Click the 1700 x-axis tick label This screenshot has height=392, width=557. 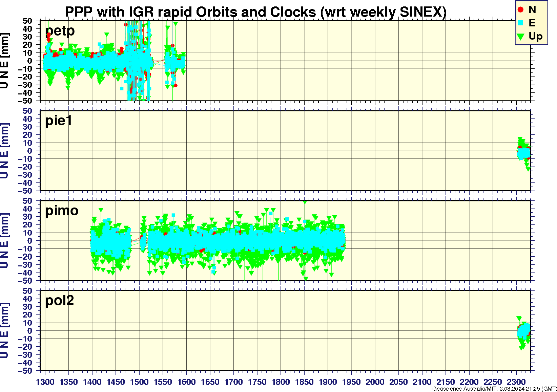tap(233, 382)
